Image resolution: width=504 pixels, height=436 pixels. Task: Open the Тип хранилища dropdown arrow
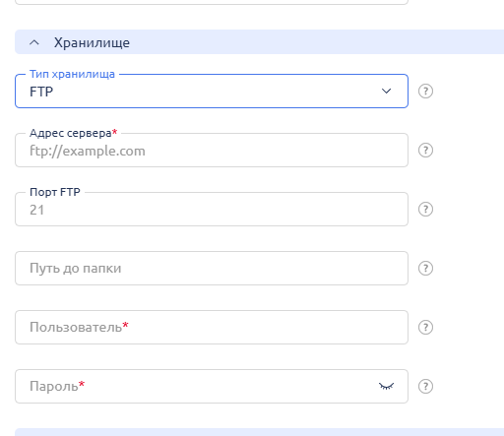[x=386, y=91]
